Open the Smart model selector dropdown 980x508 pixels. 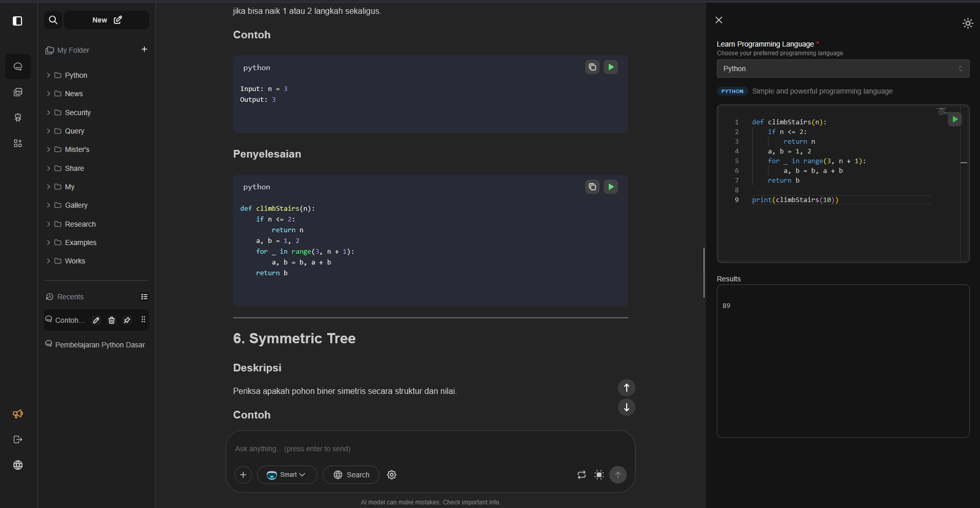coord(287,475)
